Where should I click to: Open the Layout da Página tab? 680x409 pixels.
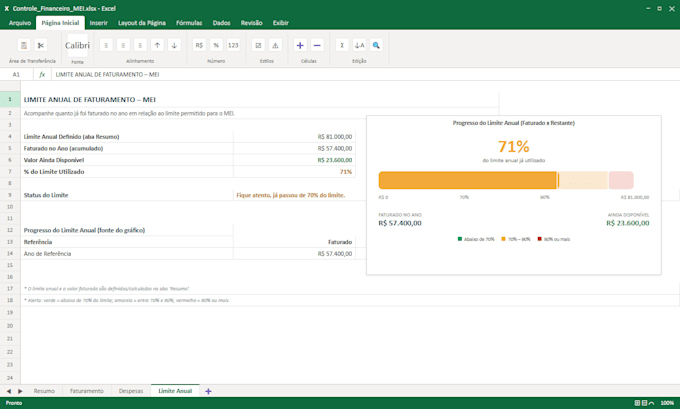(142, 23)
